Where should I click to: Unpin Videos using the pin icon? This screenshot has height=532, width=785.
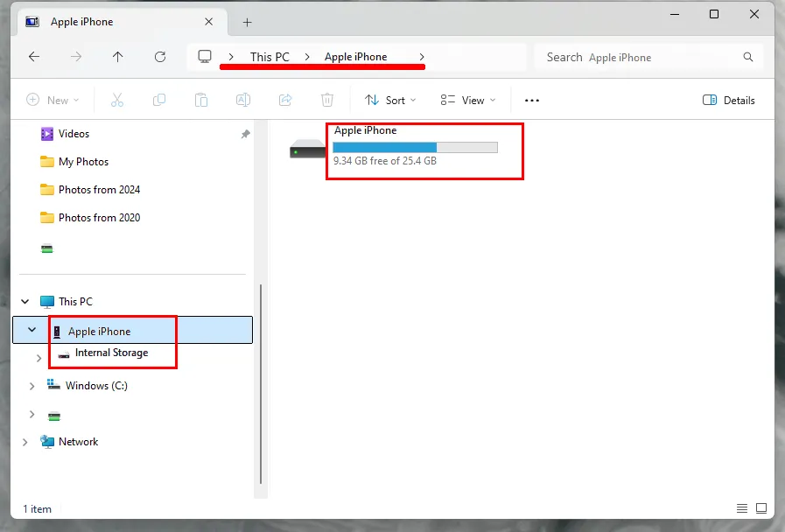(x=245, y=134)
